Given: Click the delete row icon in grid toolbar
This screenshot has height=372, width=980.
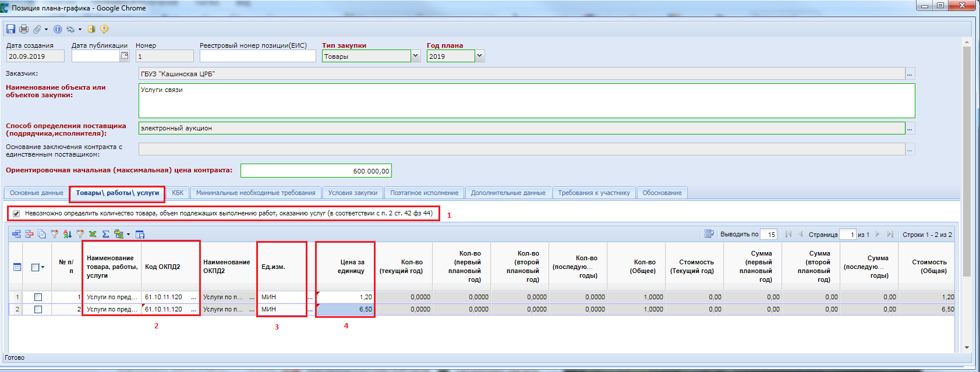Looking at the screenshot, I should pyautogui.click(x=29, y=234).
